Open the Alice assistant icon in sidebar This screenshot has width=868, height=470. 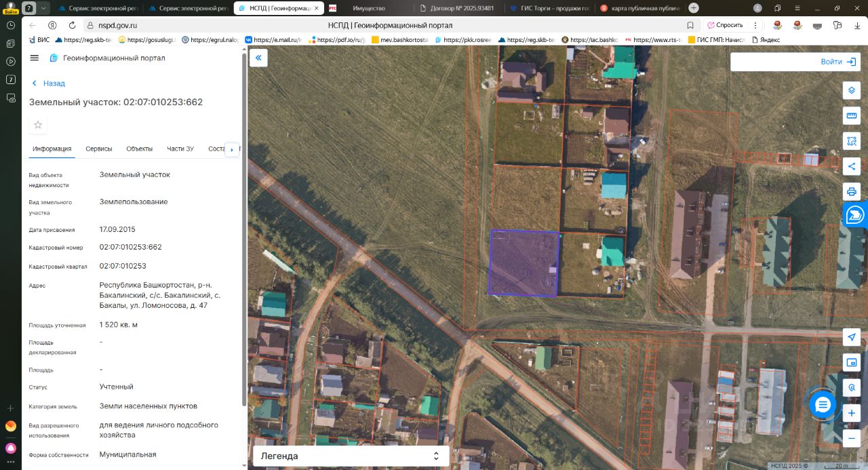click(11, 448)
